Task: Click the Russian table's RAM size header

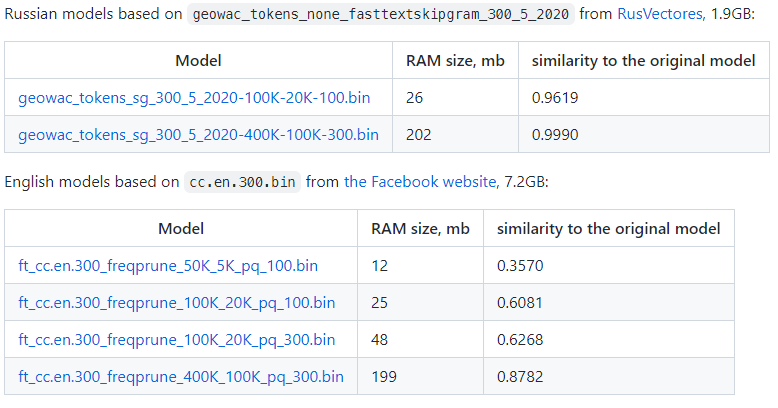Action: point(455,61)
